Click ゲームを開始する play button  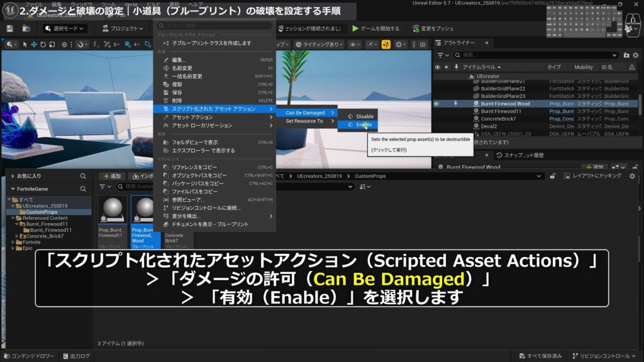(376, 28)
